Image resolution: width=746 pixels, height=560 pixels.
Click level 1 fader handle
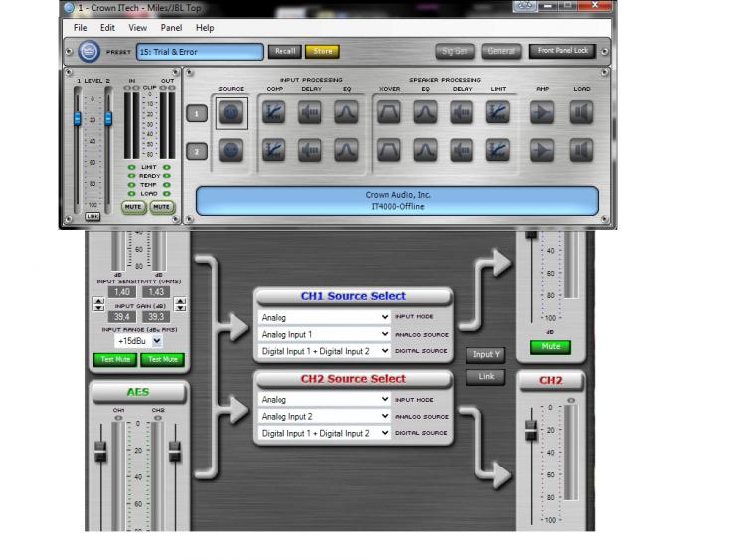(77, 118)
